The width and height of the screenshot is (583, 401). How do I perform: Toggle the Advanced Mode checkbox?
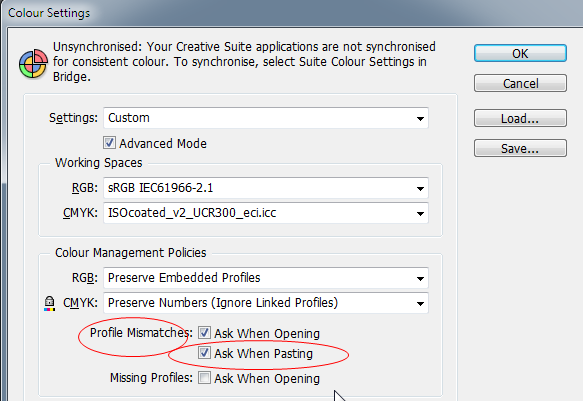coord(109,143)
